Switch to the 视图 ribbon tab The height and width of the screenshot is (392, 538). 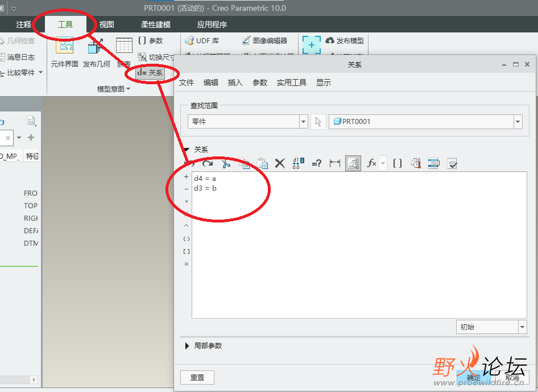tap(107, 24)
